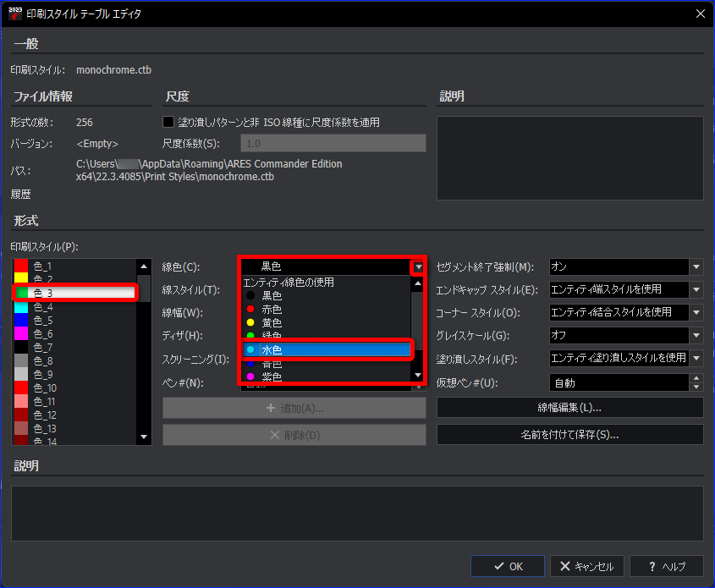Expand the セグメント終了強制 dropdown
Viewport: 715px width, 588px height.
coord(696,267)
